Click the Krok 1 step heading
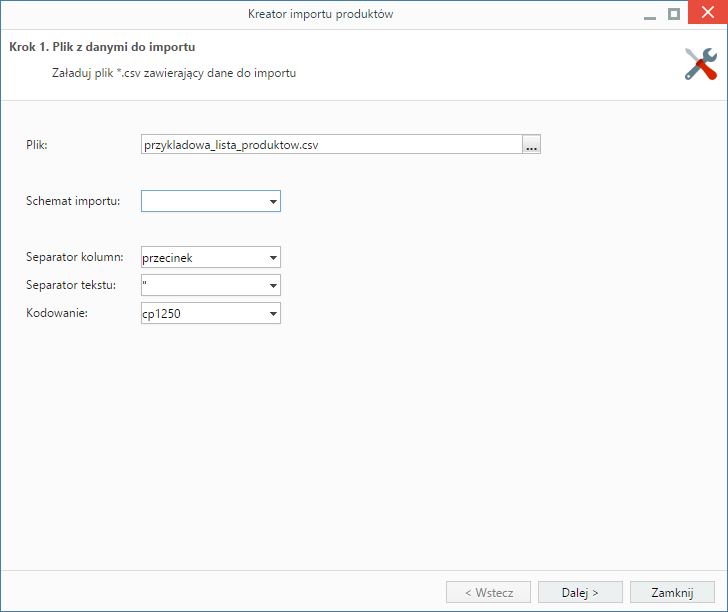 click(x=102, y=47)
